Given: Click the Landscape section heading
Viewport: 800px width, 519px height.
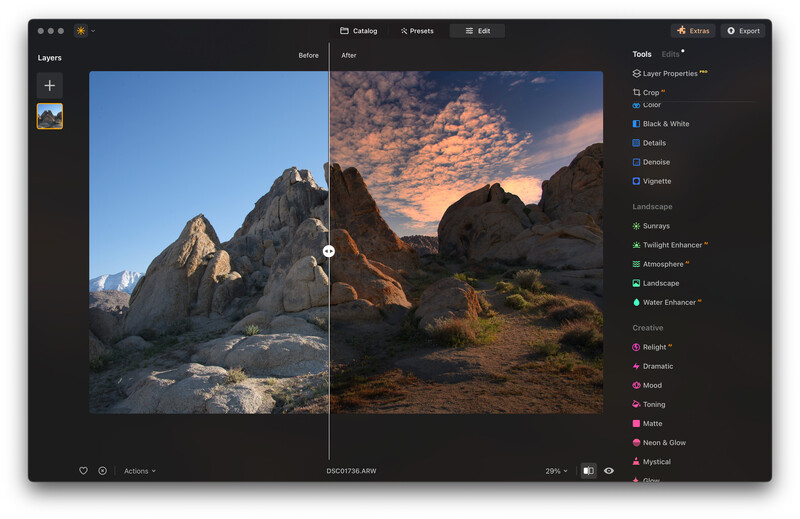Looking at the screenshot, I should 653,207.
